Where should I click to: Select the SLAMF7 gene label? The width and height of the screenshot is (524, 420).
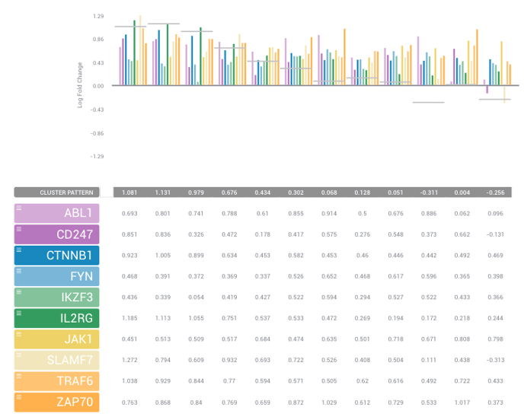[56, 360]
